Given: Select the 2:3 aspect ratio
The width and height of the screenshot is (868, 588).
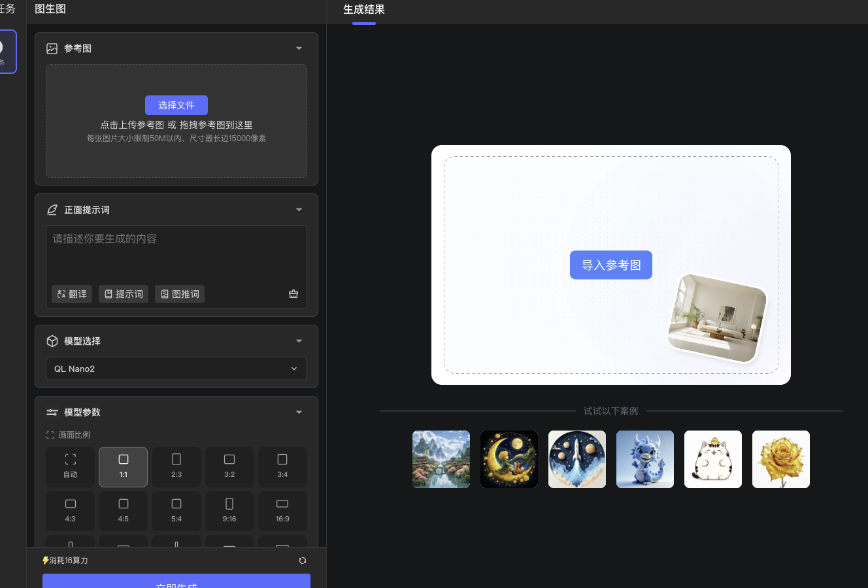Looking at the screenshot, I should click(x=176, y=467).
